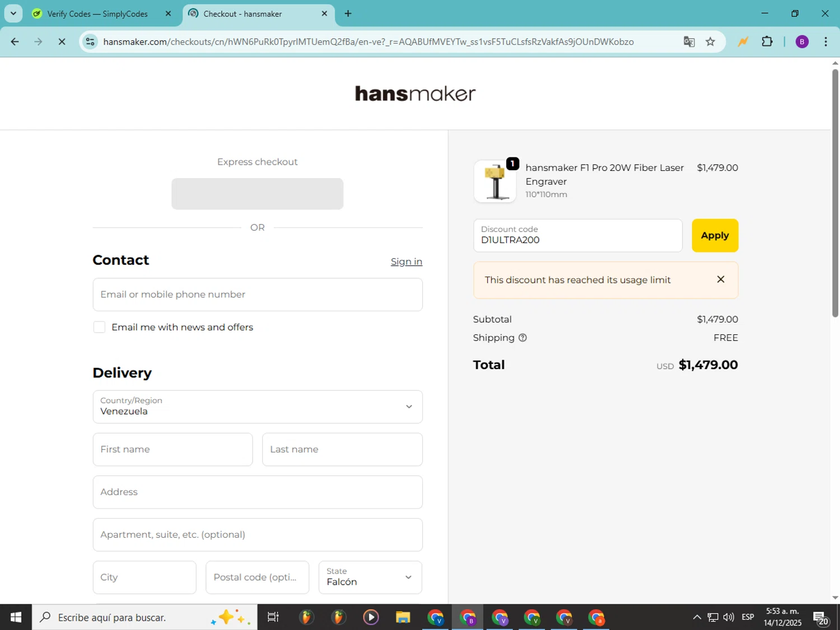Click the search sparkle highlights icon
840x630 pixels.
[230, 617]
